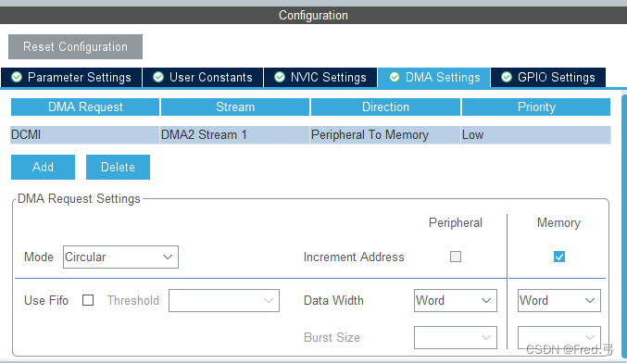Open Peripheral Burst Size dropdown
The height and width of the screenshot is (364, 627).
click(x=456, y=337)
